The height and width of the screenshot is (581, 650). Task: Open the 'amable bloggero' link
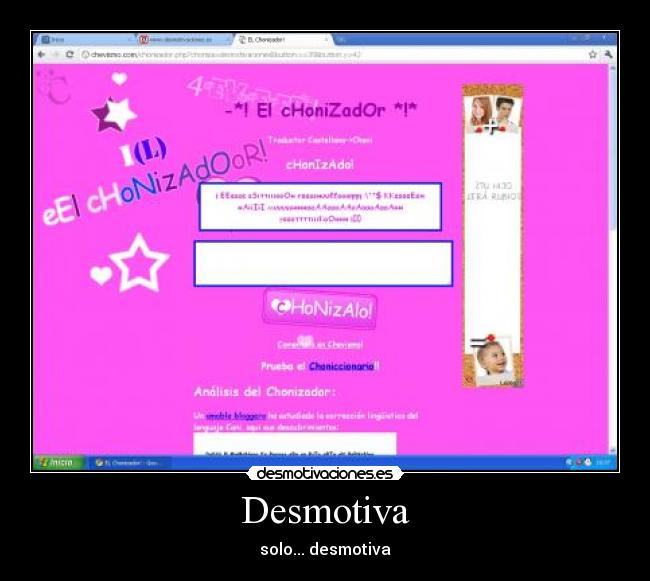tap(236, 416)
